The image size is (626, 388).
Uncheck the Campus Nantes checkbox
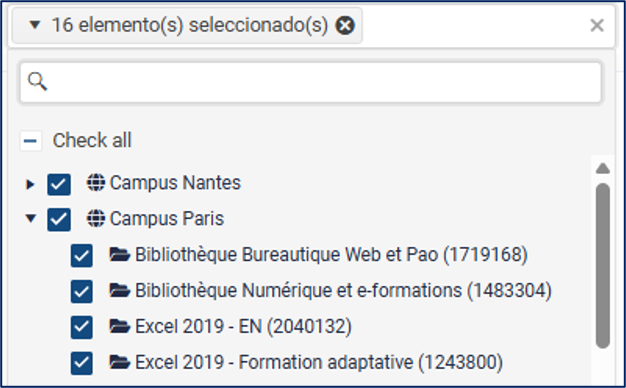59,184
